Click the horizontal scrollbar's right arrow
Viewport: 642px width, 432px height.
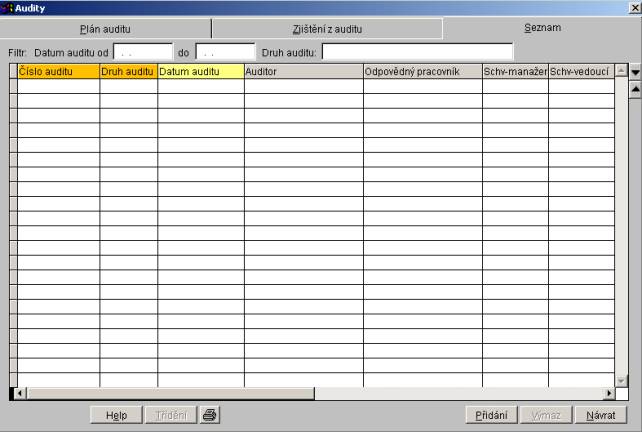click(x=608, y=394)
